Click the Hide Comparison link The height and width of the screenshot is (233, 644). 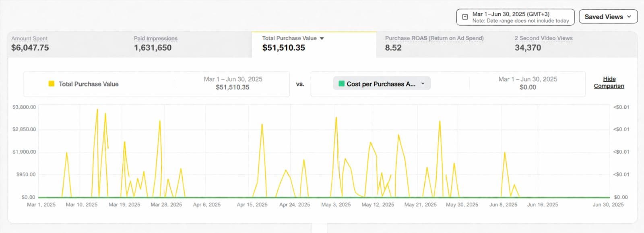click(x=609, y=82)
